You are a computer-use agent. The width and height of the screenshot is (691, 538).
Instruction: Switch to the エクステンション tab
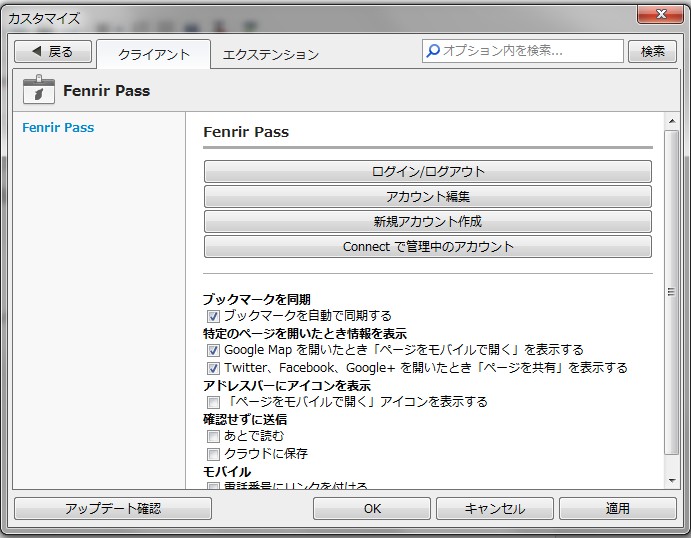pyautogui.click(x=271, y=54)
